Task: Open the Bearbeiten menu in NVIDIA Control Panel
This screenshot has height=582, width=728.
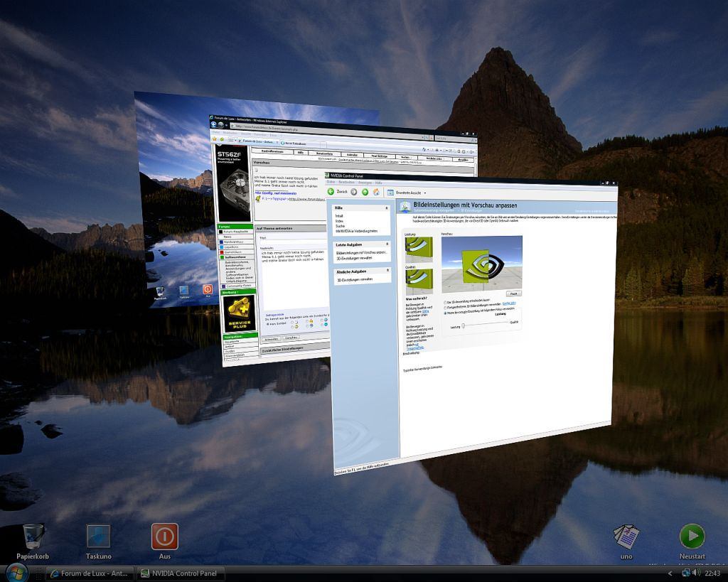Action: (346, 183)
